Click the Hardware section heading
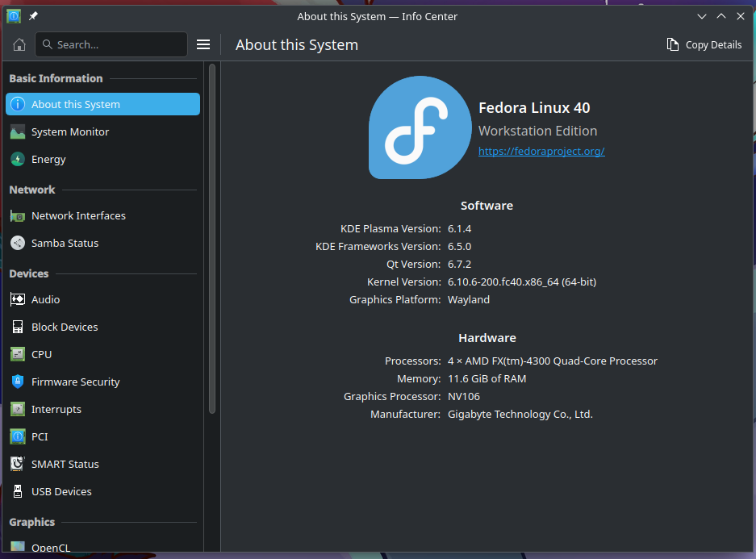 pos(487,338)
